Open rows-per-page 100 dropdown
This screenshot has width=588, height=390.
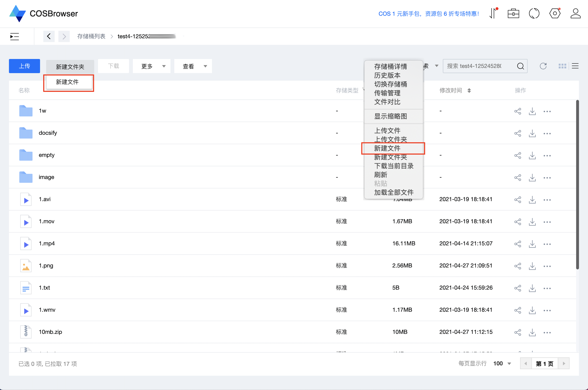(502, 363)
